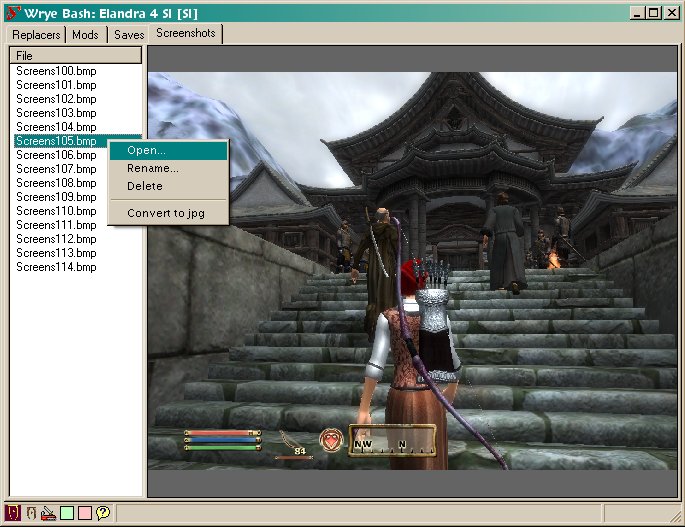Select the Screenshots tab

point(186,33)
